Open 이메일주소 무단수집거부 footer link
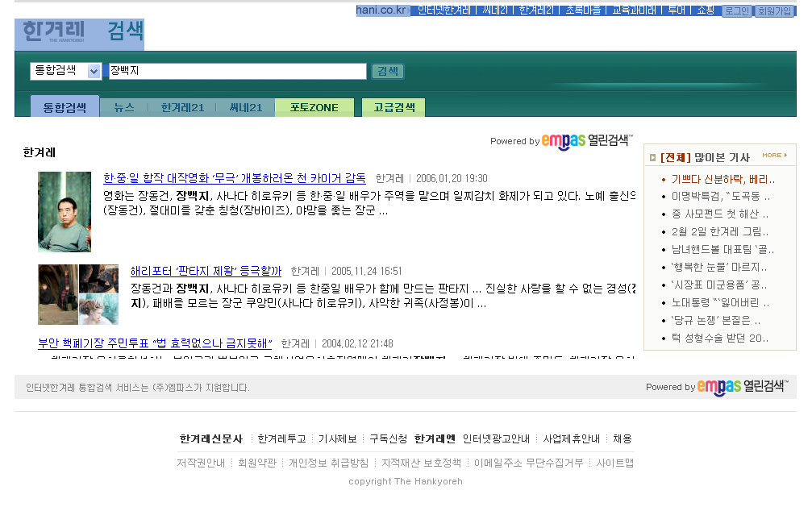 click(x=528, y=463)
